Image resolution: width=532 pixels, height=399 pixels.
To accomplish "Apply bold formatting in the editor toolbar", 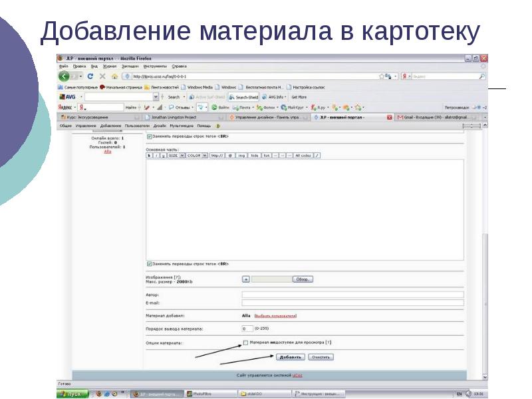I will [x=149, y=155].
